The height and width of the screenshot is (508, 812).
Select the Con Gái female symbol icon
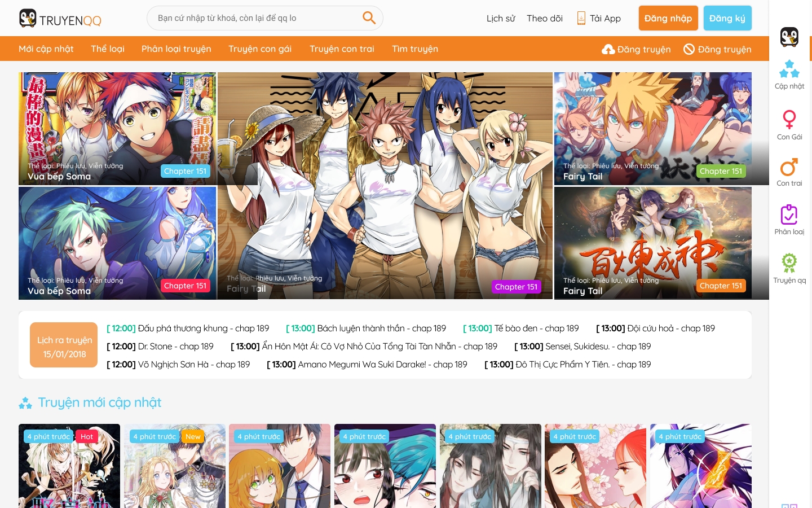coord(789,119)
